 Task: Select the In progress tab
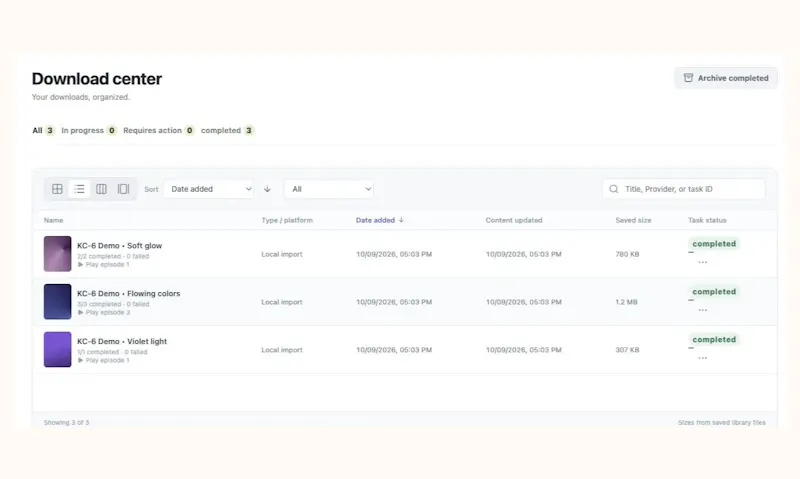[89, 131]
